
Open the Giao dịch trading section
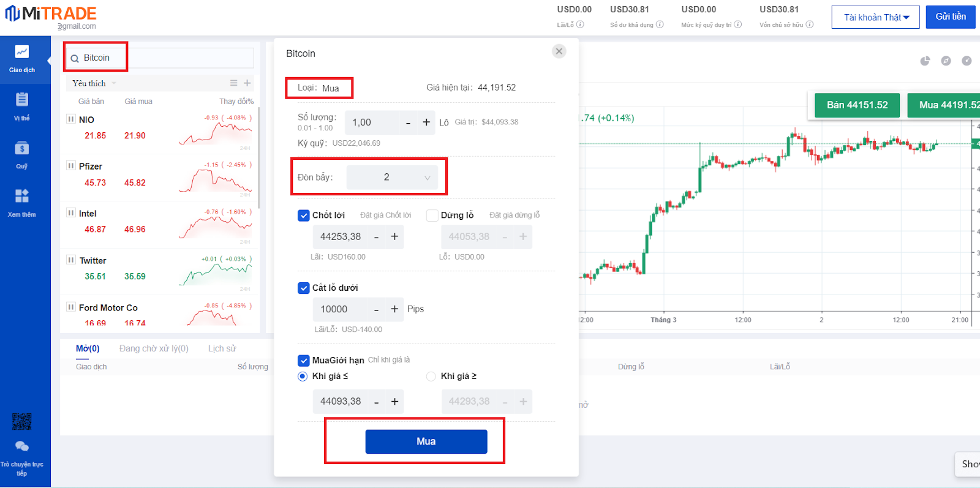[x=22, y=59]
